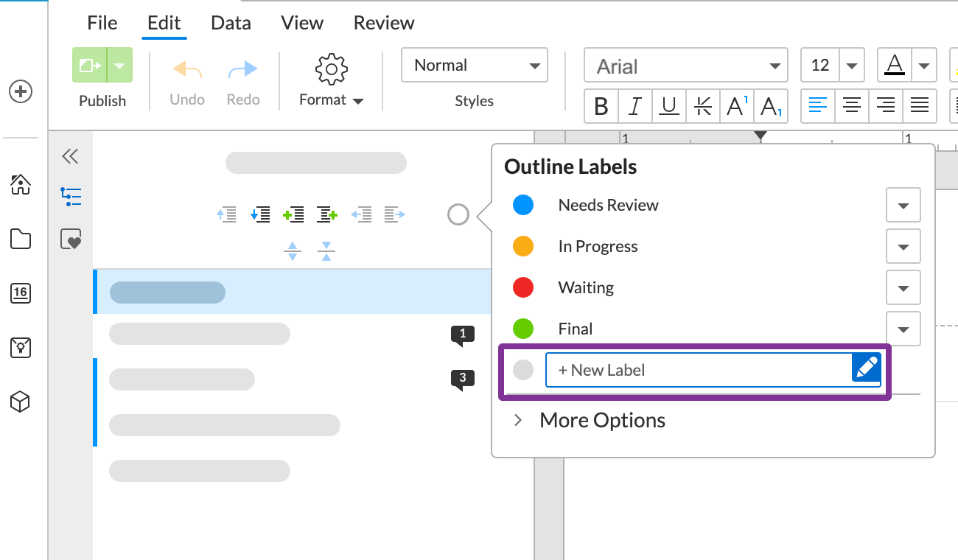The height and width of the screenshot is (560, 958).
Task: Open the outline structure panel icon
Action: tap(71, 197)
